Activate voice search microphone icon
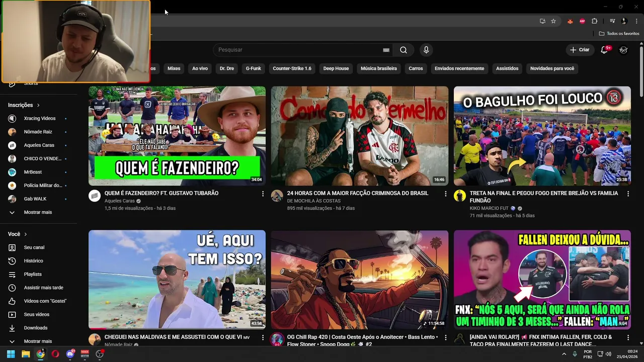The height and width of the screenshot is (362, 644). pos(426,50)
